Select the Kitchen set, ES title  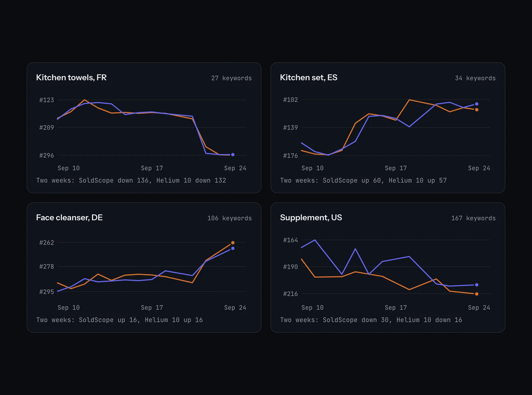309,78
